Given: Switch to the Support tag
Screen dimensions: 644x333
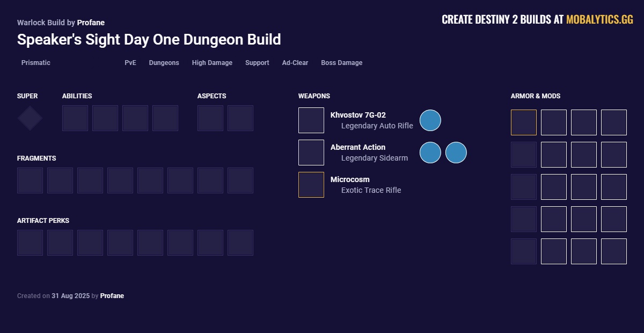Looking at the screenshot, I should point(257,63).
